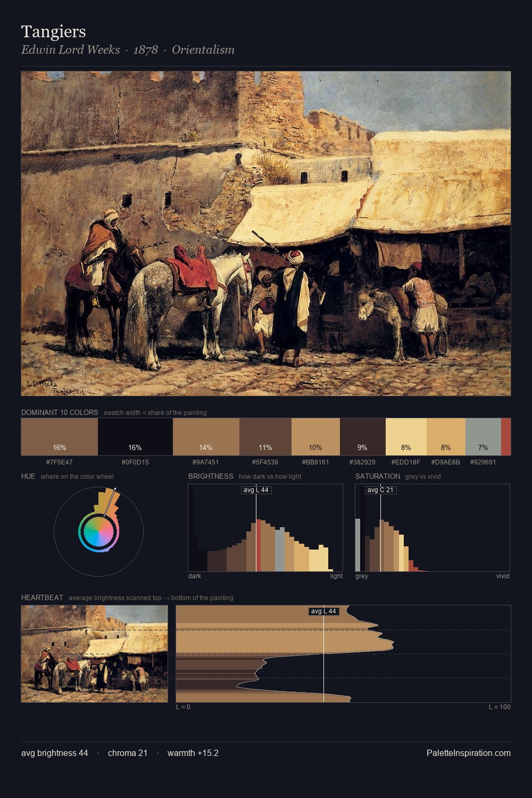Image resolution: width=532 pixels, height=798 pixels.
Task: Click the 'HUE' section heading
Action: pyautogui.click(x=28, y=476)
